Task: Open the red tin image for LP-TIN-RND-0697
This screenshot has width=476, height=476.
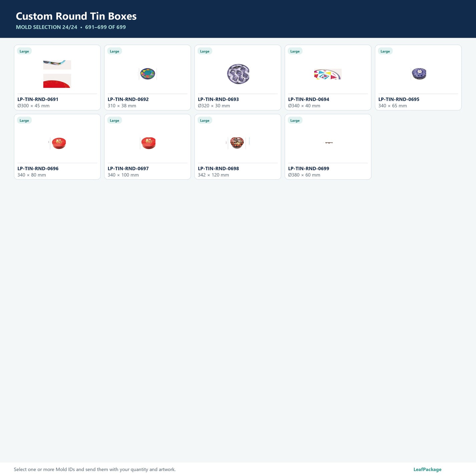Action: pyautogui.click(x=148, y=143)
